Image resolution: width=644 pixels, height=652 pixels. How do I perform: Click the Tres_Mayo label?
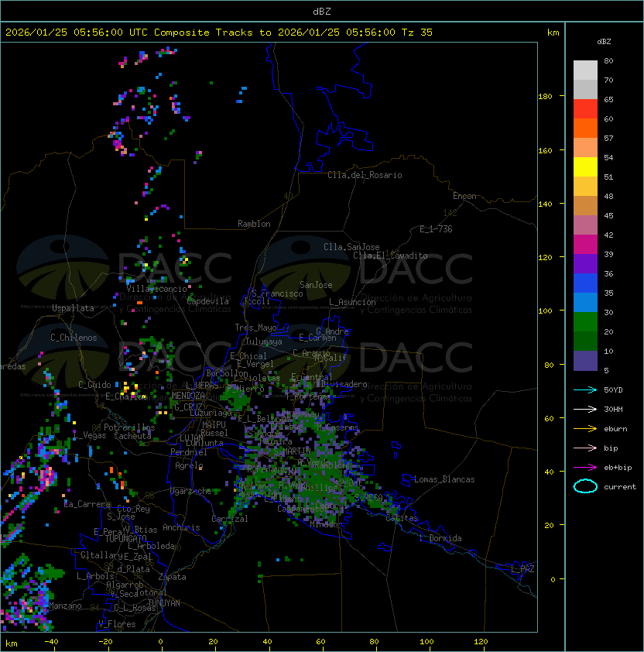tap(255, 328)
